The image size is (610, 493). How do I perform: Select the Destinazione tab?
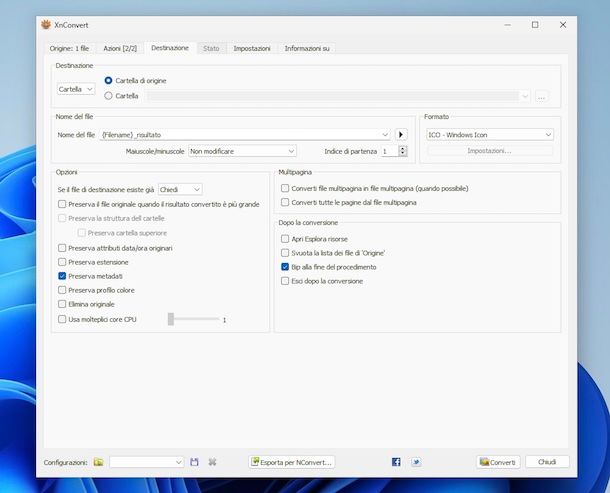[x=170, y=48]
